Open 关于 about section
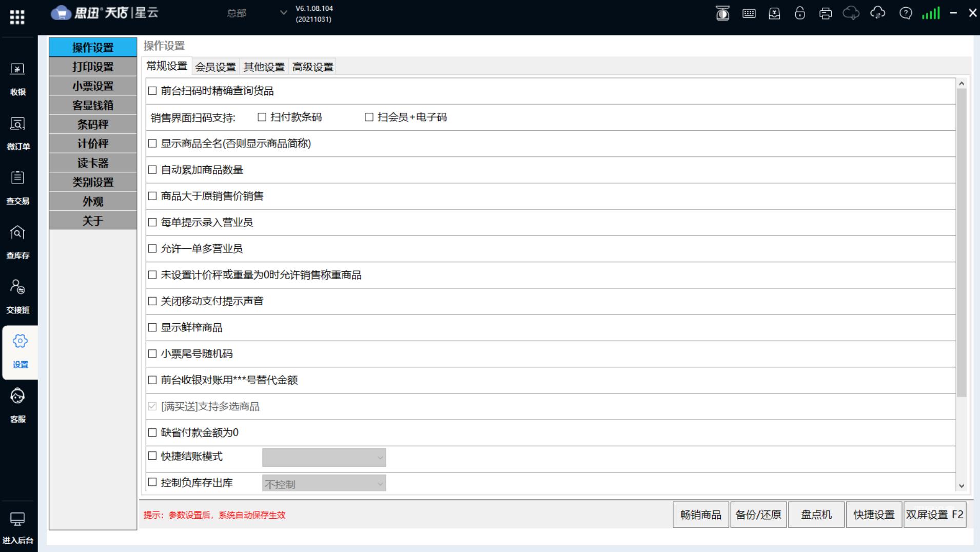Viewport: 980px width, 552px height. pyautogui.click(x=93, y=221)
